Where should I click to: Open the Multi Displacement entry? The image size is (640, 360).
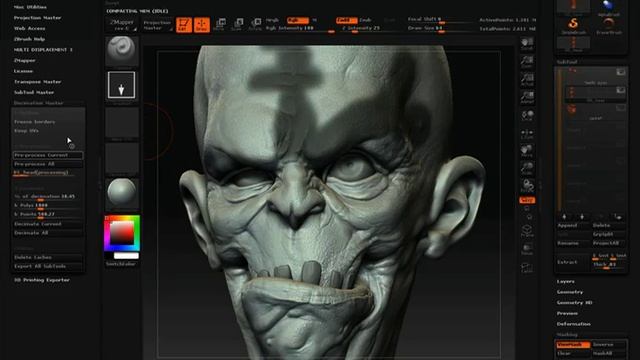click(x=43, y=49)
